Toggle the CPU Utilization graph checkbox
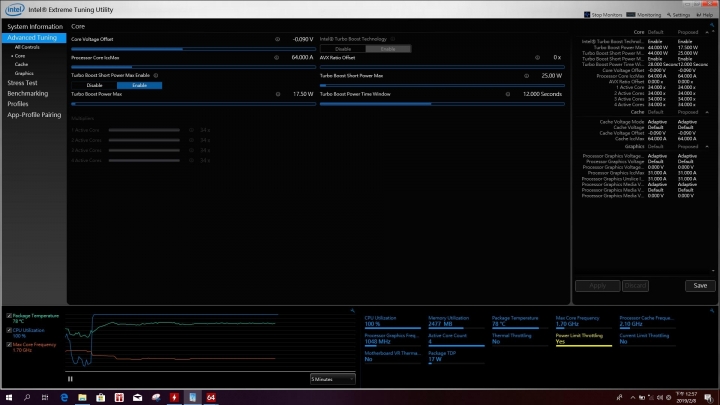 (9, 330)
